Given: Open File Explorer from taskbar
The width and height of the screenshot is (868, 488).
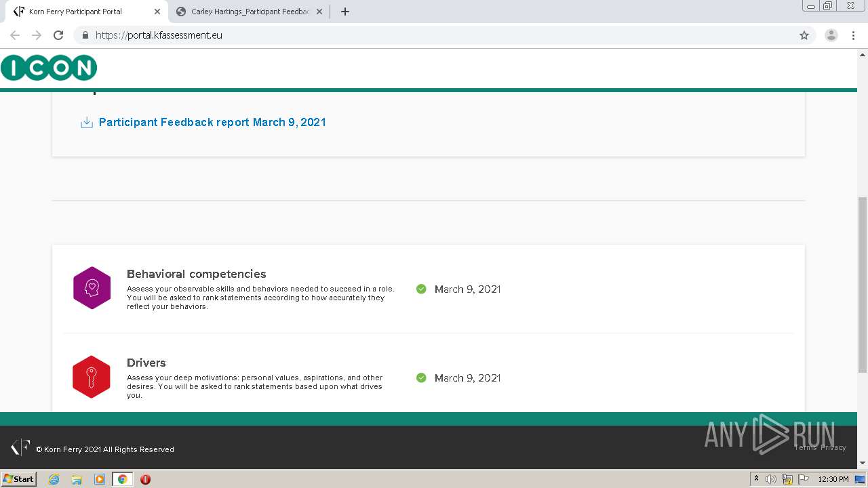Looking at the screenshot, I should tap(77, 479).
